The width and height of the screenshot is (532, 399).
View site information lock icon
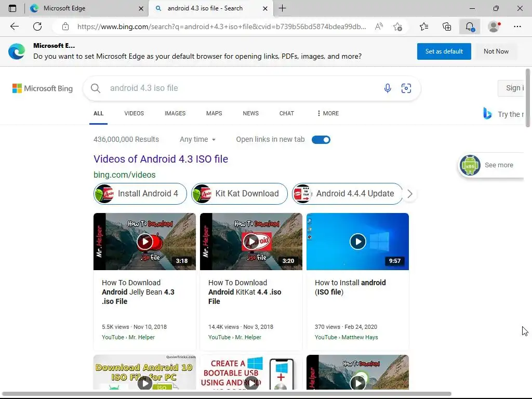pos(65,26)
